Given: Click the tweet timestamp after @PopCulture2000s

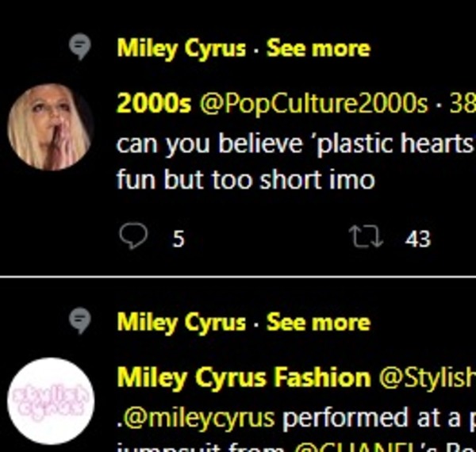Looking at the screenshot, I should [x=462, y=104].
